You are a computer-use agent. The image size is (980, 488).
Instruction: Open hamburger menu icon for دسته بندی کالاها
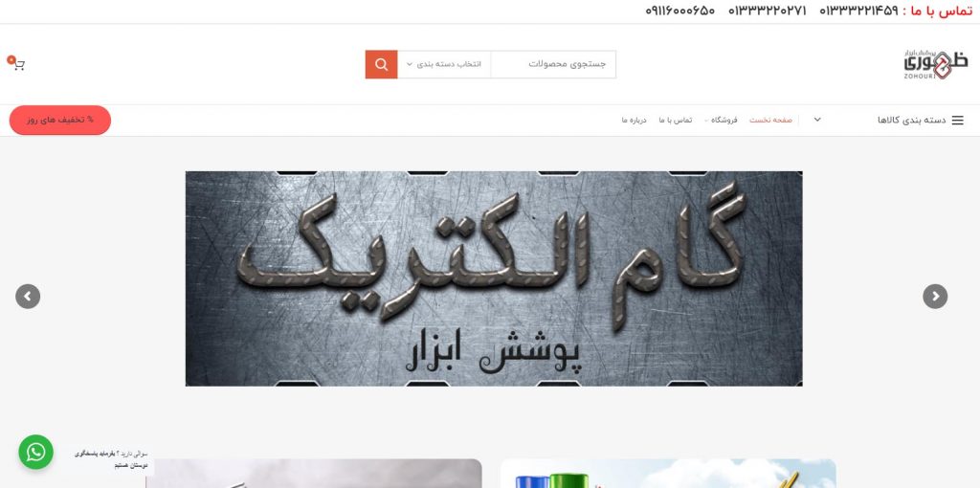click(957, 120)
